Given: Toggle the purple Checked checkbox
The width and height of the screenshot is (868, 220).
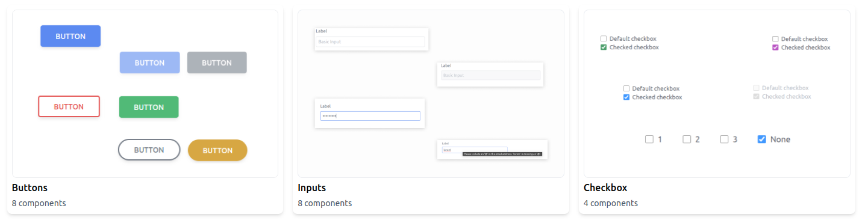Looking at the screenshot, I should tap(775, 47).
